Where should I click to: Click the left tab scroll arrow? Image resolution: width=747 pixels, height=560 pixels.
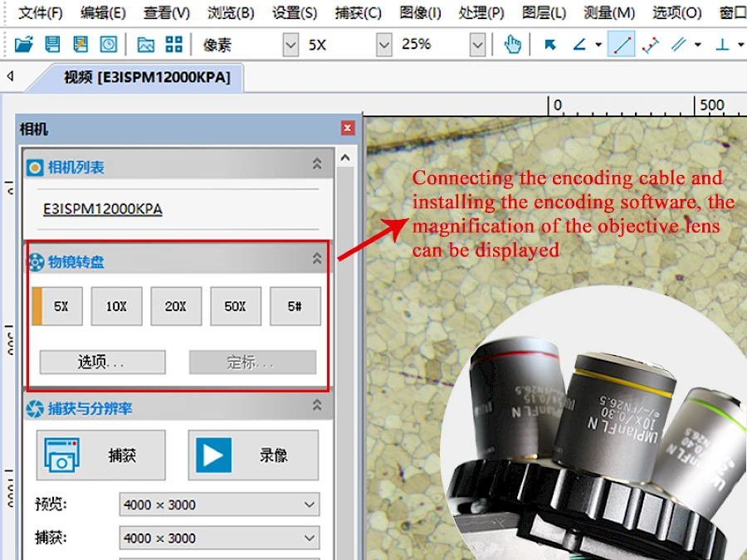[10, 75]
